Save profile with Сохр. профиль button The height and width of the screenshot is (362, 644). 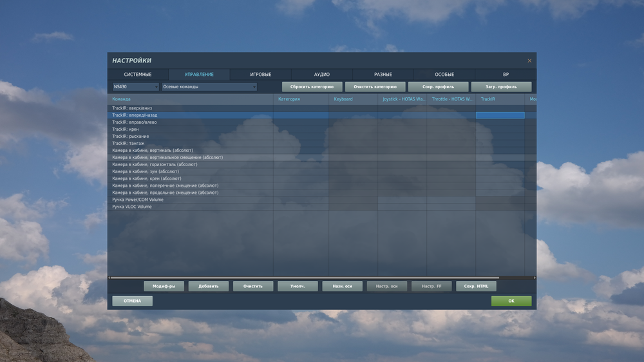pyautogui.click(x=438, y=87)
